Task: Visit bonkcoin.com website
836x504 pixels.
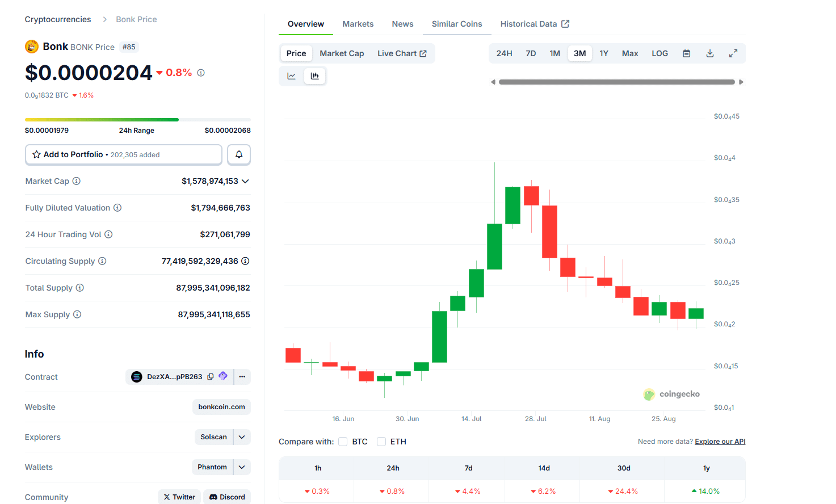Action: [221, 406]
